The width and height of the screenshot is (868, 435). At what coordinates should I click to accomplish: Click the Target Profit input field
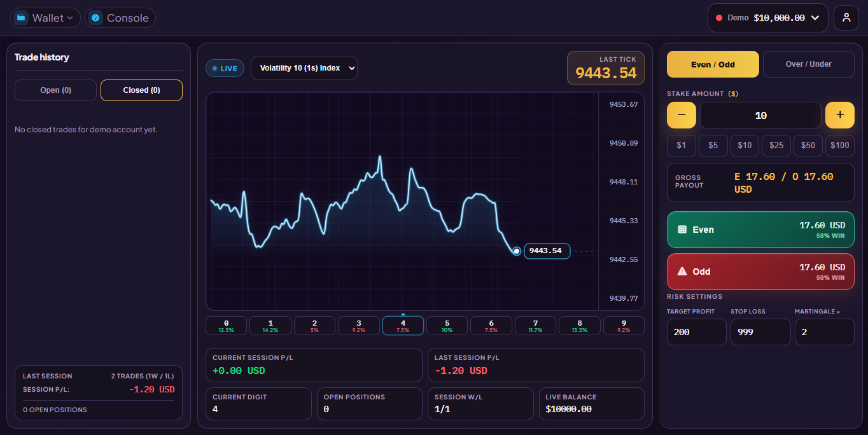tap(696, 332)
